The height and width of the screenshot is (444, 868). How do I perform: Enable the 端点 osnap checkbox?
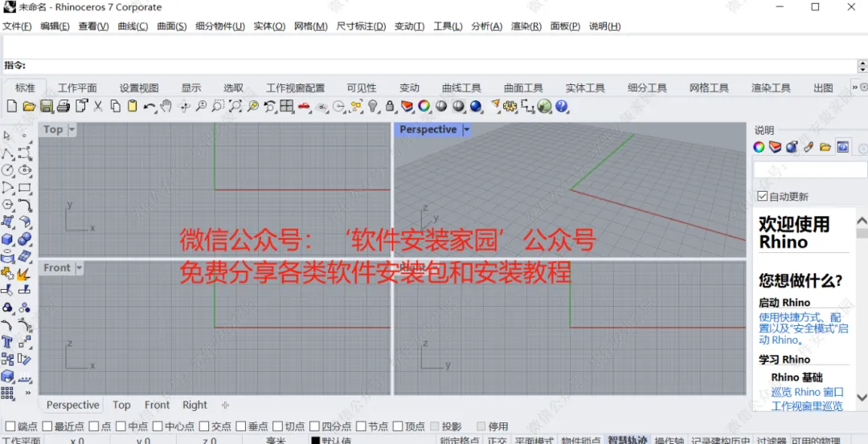click(x=10, y=426)
